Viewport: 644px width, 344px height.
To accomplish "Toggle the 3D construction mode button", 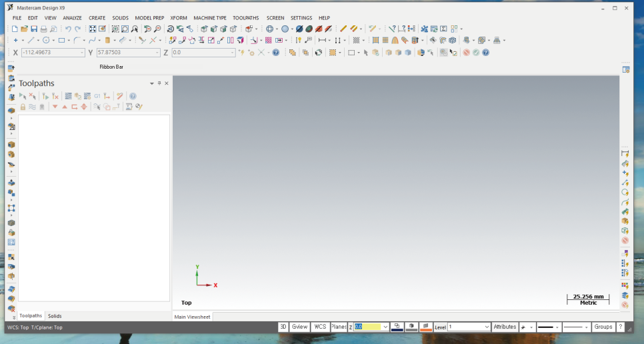I will pyautogui.click(x=283, y=327).
